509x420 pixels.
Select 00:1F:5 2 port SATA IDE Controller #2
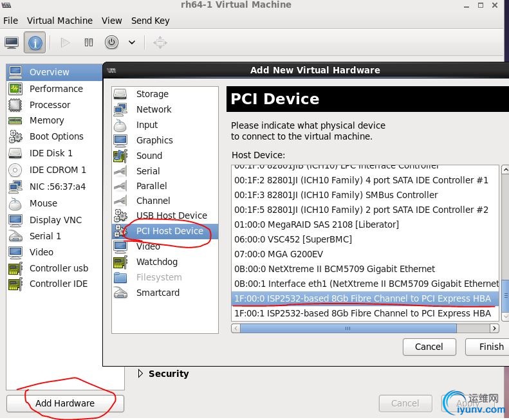[366, 210]
